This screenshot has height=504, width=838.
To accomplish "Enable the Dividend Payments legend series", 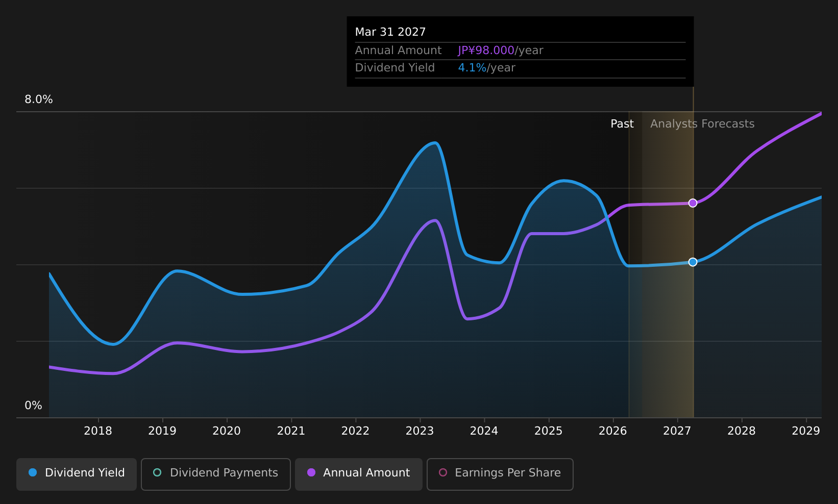I will click(x=216, y=474).
